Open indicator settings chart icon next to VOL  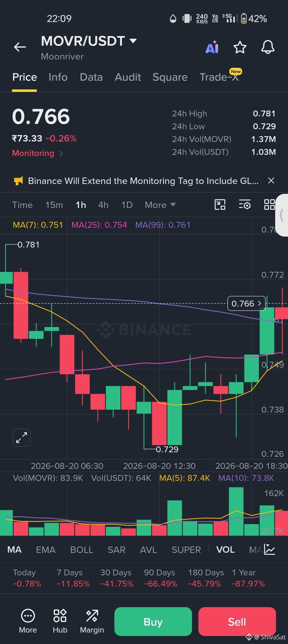click(x=270, y=549)
